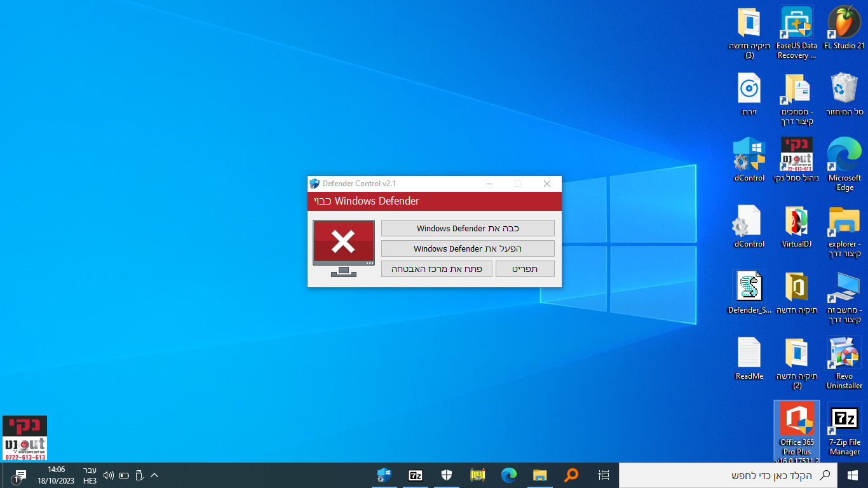Click the USB safely remove hardware tray icon
This screenshot has width=868, height=488.
139,475
